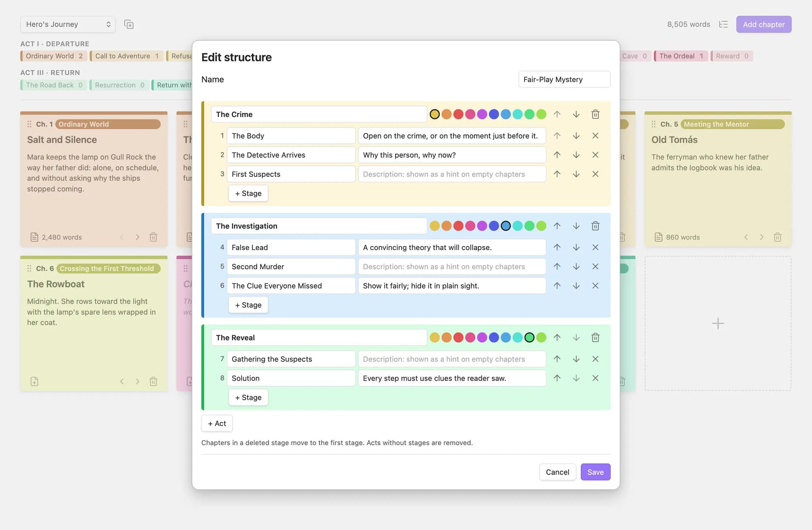Screen dimensions: 812x530
Task: Pick purple color for The Investigation act
Action: (482, 226)
